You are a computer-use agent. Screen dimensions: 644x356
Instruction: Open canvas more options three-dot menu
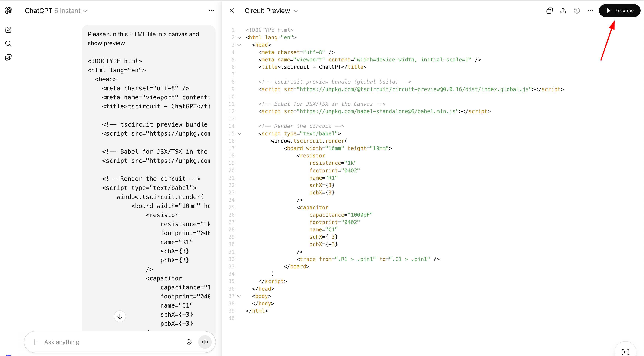tap(590, 11)
